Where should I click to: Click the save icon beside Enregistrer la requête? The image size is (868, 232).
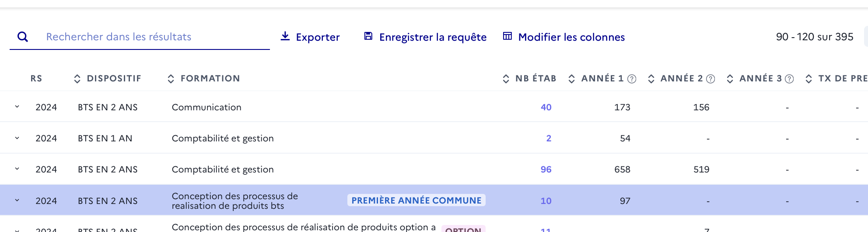point(368,36)
